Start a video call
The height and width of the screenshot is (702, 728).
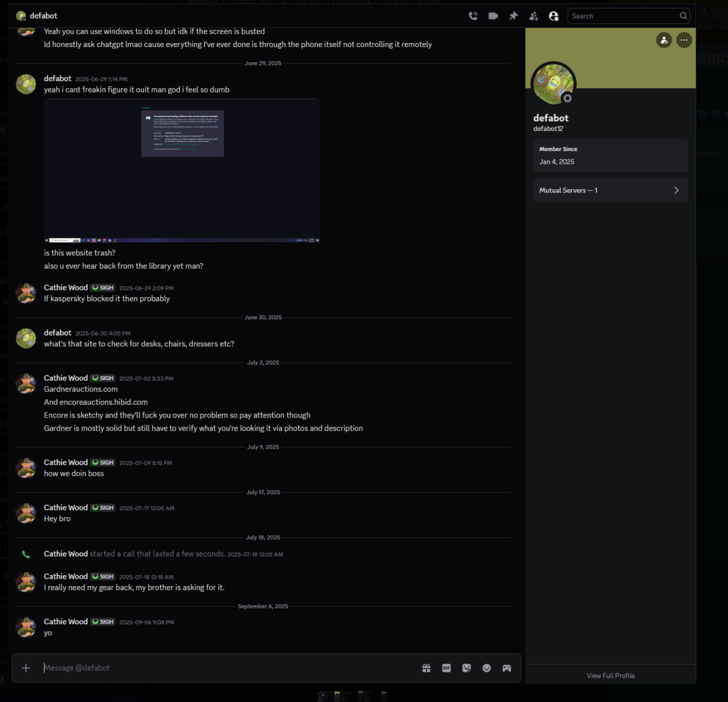[493, 16]
